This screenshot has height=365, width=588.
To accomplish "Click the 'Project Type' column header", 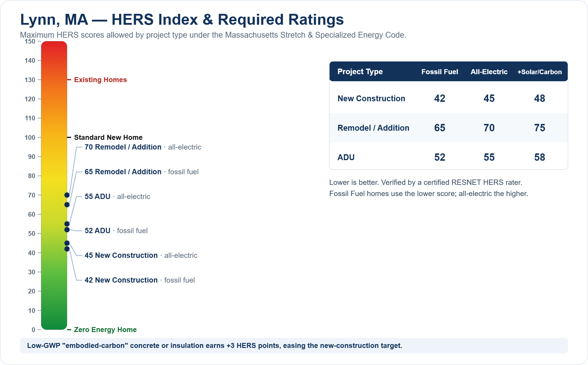I will pyautogui.click(x=360, y=72).
